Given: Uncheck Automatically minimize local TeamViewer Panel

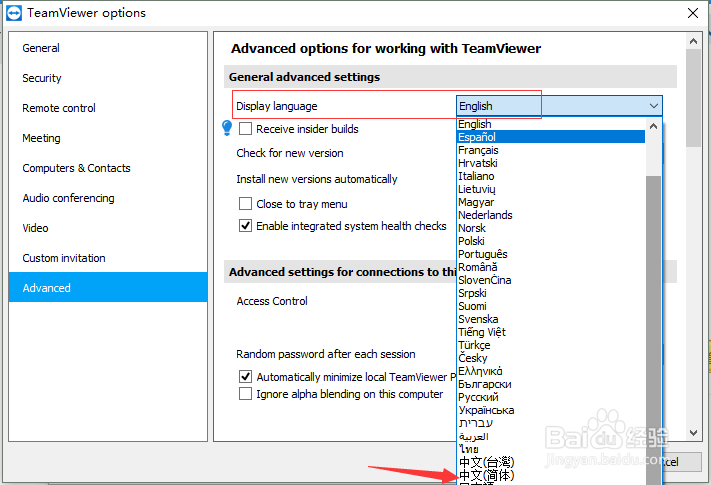Looking at the screenshot, I should 245,376.
